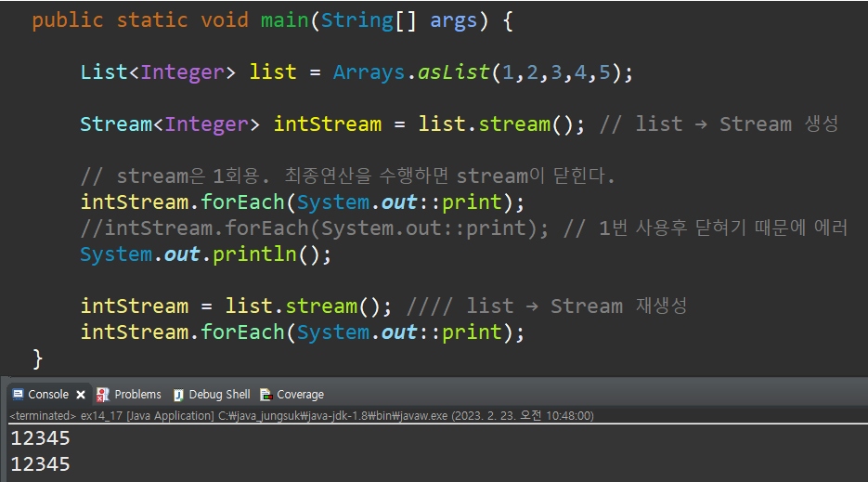The image size is (868, 482).
Task: Click the main method name in signature
Action: 284,20
